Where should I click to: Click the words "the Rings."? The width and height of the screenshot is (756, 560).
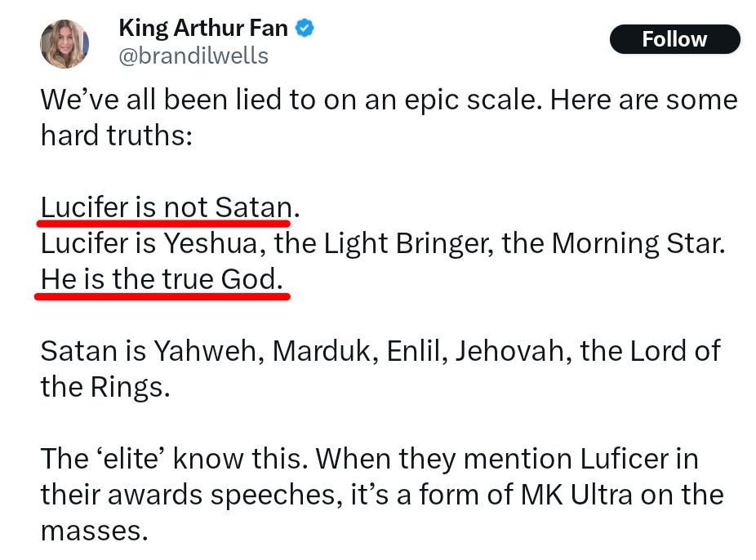click(105, 387)
